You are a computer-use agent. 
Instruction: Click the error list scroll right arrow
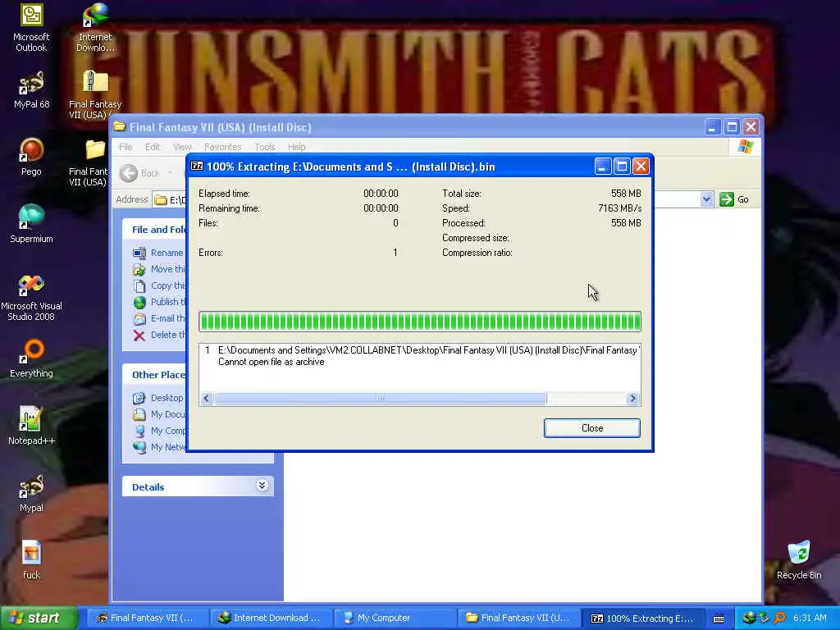632,398
